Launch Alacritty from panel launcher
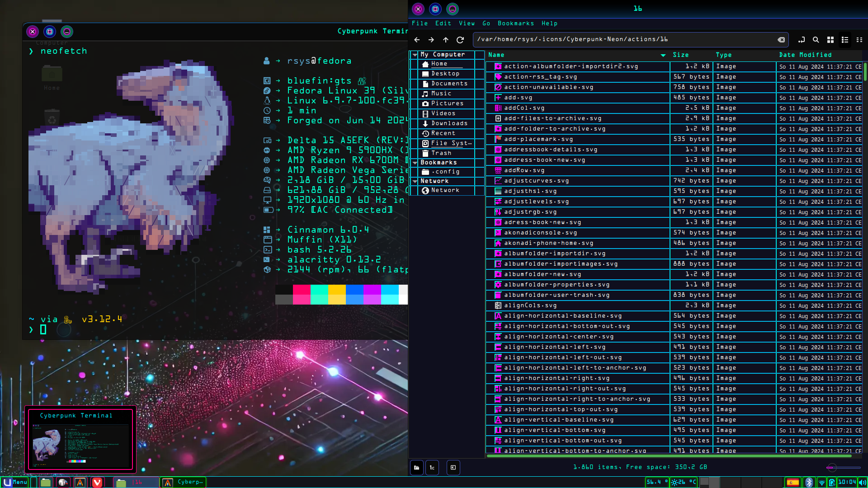 tap(80, 482)
